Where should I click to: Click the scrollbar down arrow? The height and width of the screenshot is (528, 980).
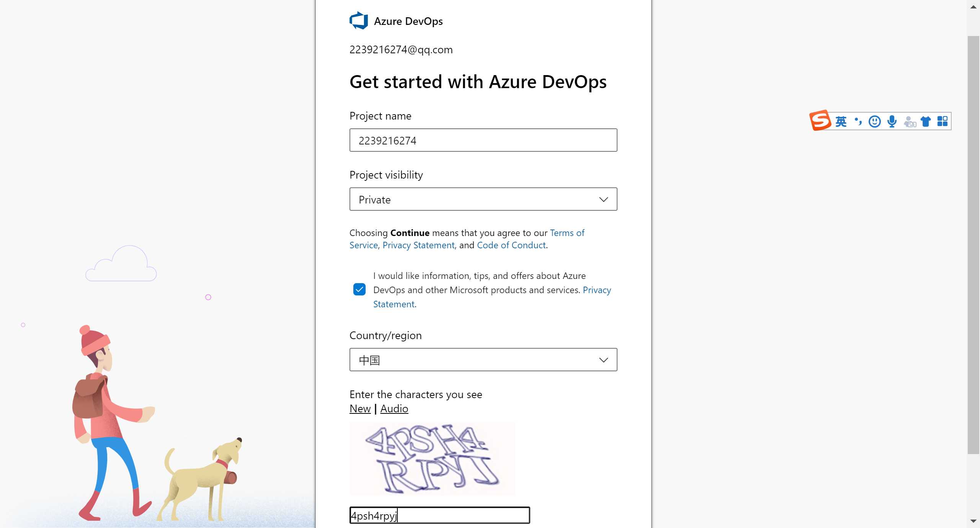click(973, 521)
